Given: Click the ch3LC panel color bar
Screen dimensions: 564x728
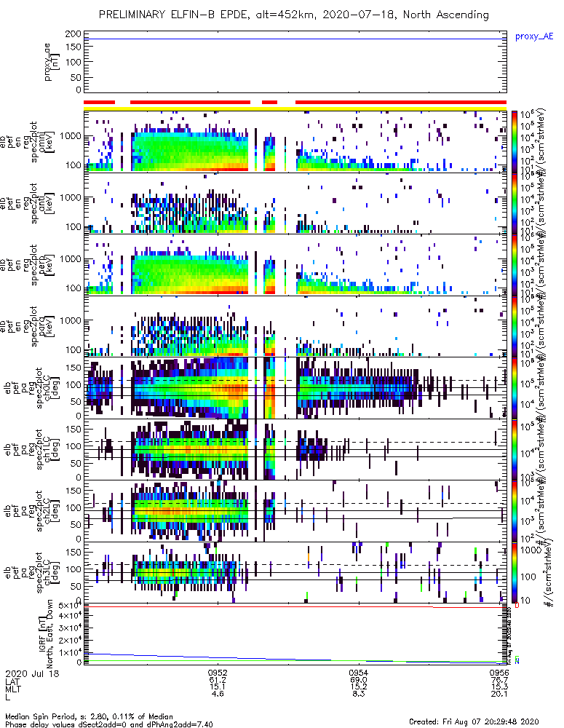Looking at the screenshot, I should pyautogui.click(x=514, y=572).
